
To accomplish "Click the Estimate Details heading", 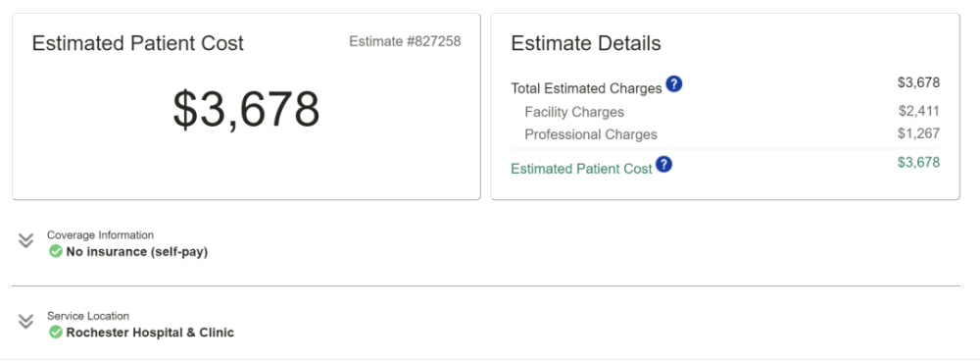I will coord(586,43).
